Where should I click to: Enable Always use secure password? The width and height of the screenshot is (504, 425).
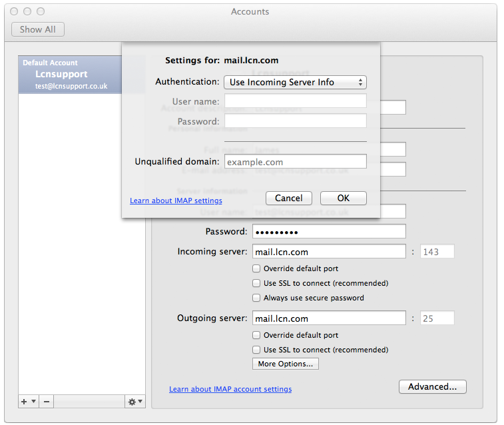tap(256, 298)
